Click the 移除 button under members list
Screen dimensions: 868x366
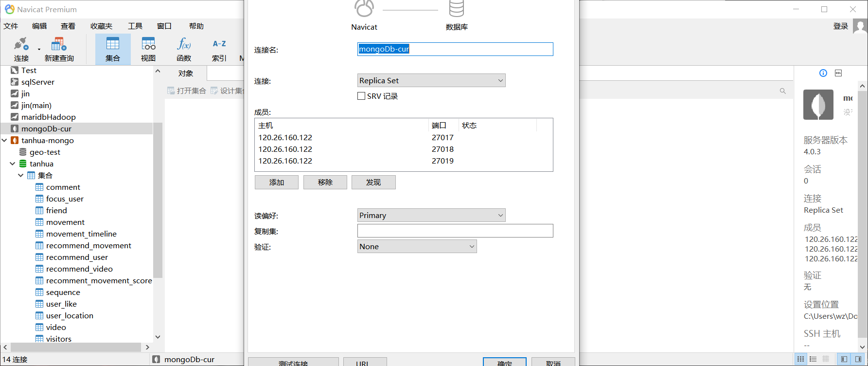tap(325, 182)
